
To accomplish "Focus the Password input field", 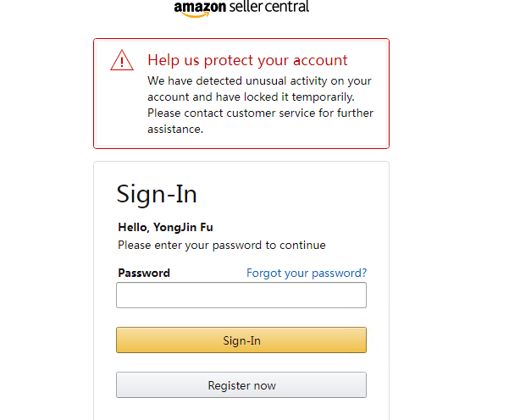I will (x=241, y=295).
